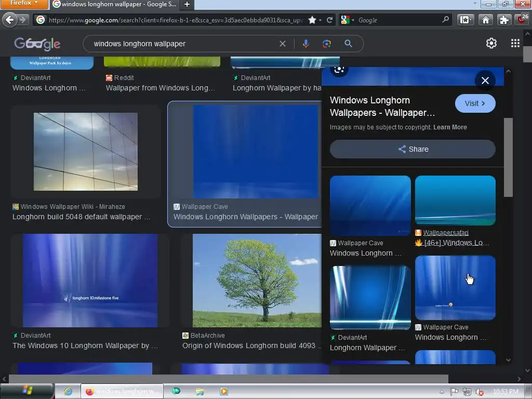The image size is (532, 399).
Task: Select the Wallpaper Cave blue wallpaper result
Action: click(x=256, y=151)
